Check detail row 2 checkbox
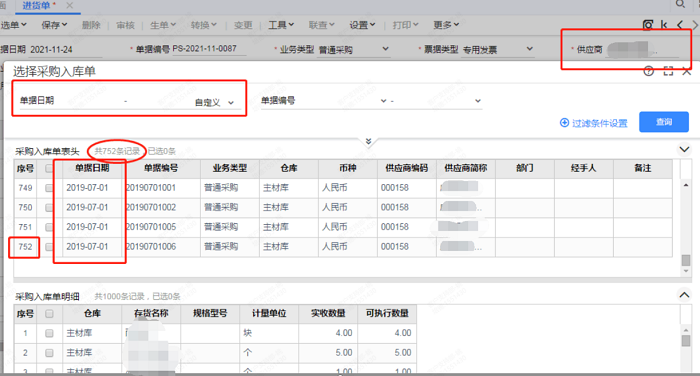Viewport: 700px width, 376px height. tap(49, 353)
